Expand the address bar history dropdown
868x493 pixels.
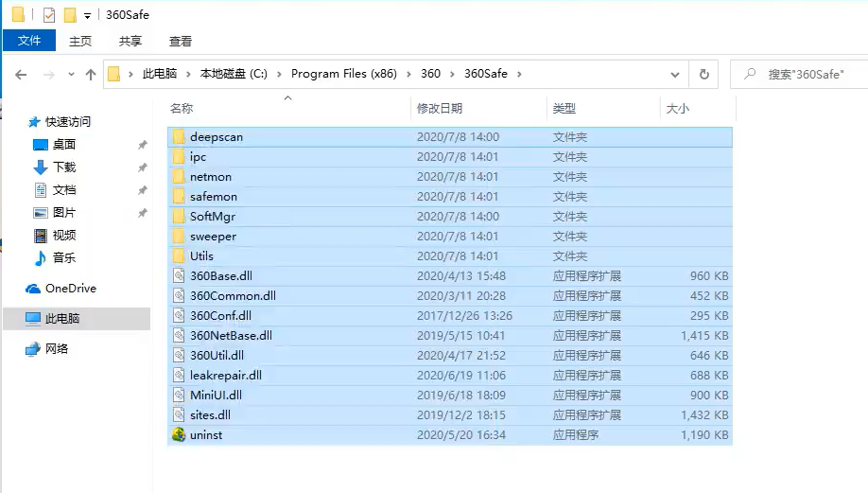tap(675, 74)
